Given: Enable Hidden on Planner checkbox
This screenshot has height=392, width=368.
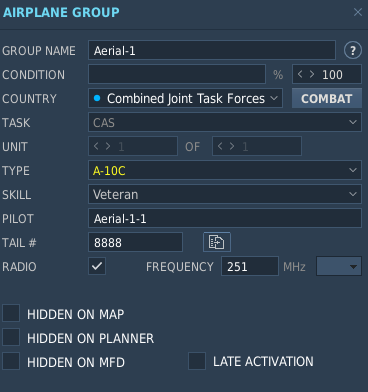Looking at the screenshot, I should (11, 337).
